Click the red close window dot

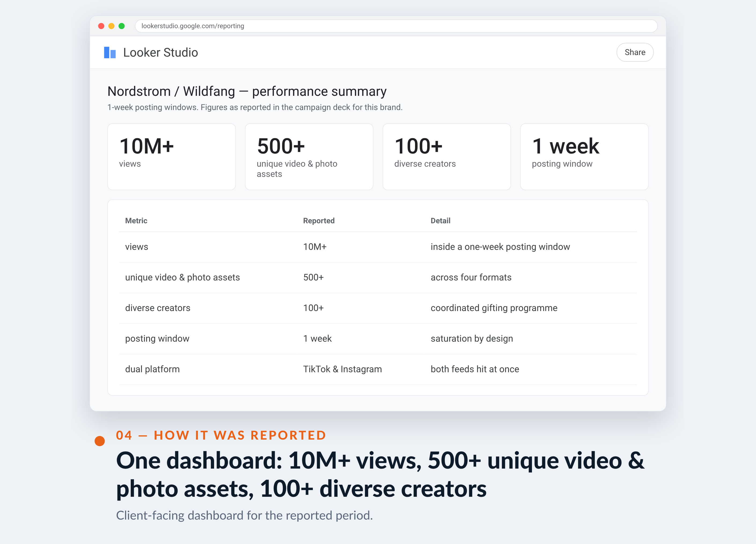pos(101,26)
